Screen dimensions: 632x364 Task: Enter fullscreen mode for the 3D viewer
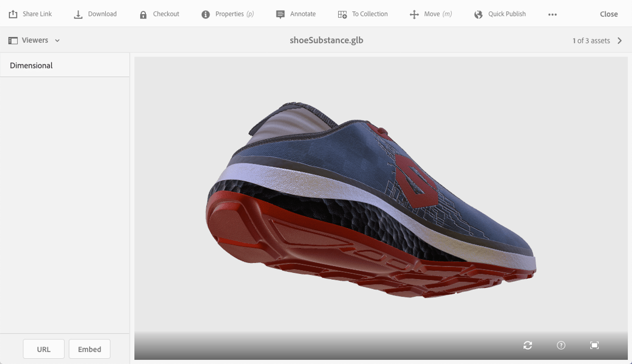(594, 345)
